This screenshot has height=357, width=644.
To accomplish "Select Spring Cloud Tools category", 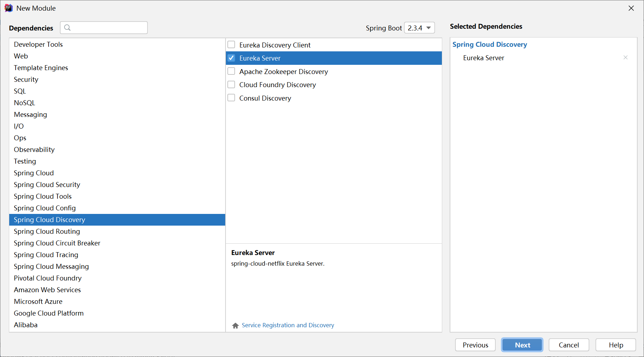I will click(x=117, y=196).
